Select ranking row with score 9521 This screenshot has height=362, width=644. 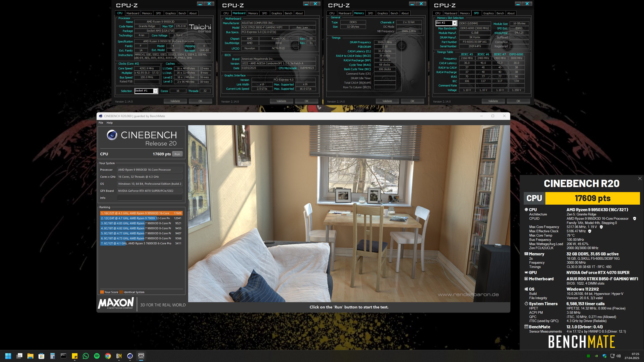coord(141,223)
